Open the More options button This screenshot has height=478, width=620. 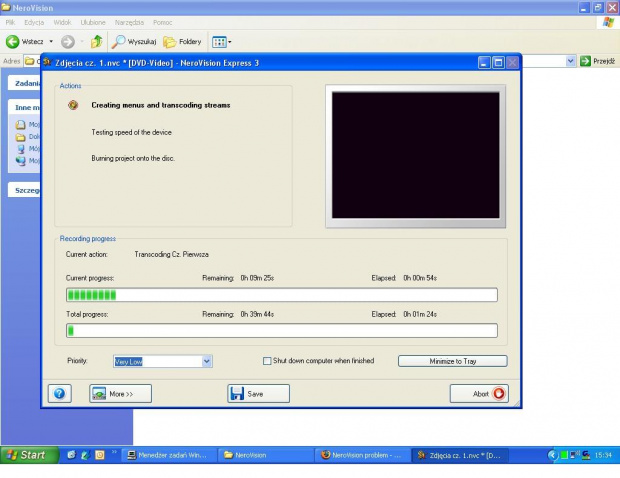(121, 393)
